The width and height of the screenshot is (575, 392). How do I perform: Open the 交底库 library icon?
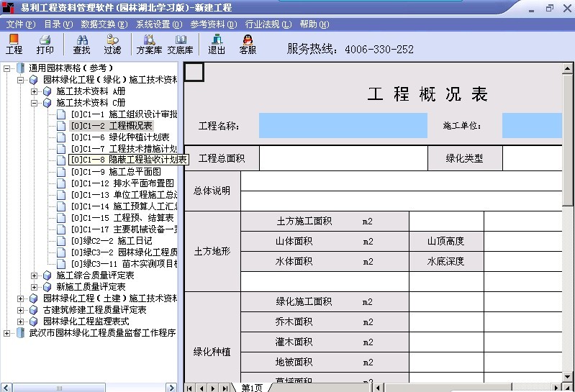tap(180, 44)
